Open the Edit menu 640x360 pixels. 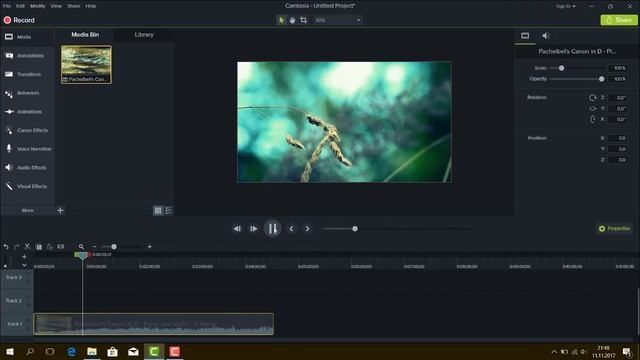point(20,6)
